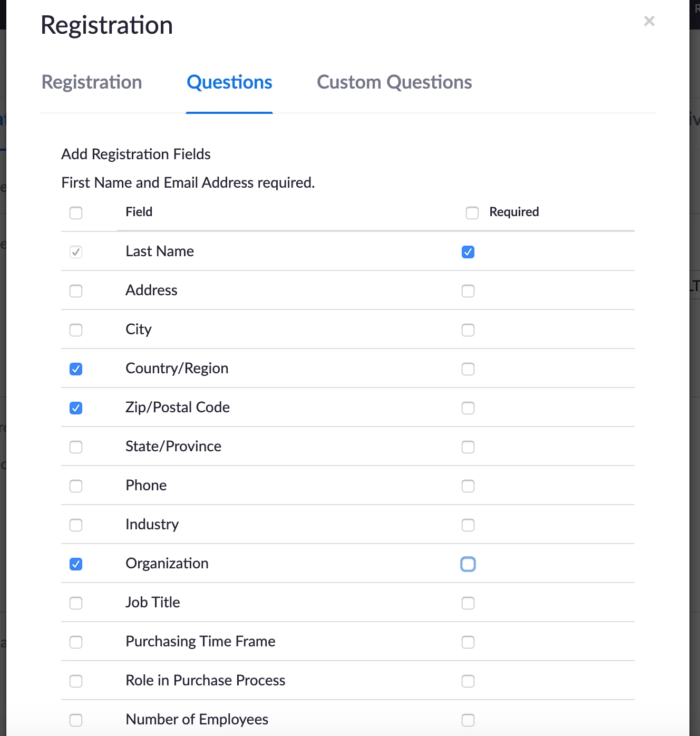The width and height of the screenshot is (700, 736).
Task: Select the Questions tab
Action: [229, 82]
